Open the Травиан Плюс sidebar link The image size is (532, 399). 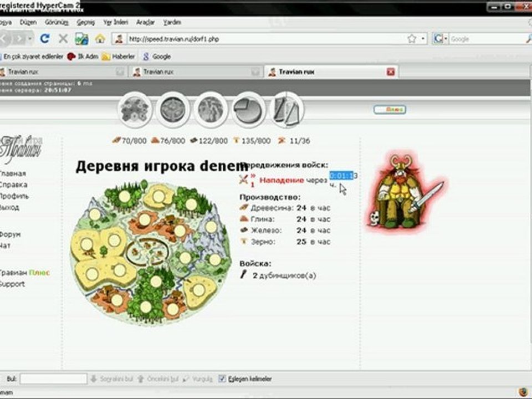point(25,273)
